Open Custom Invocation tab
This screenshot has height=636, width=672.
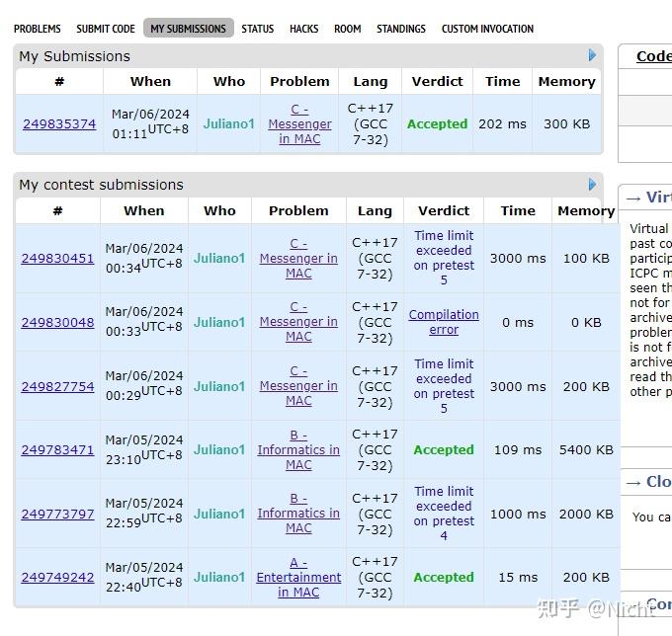487,29
